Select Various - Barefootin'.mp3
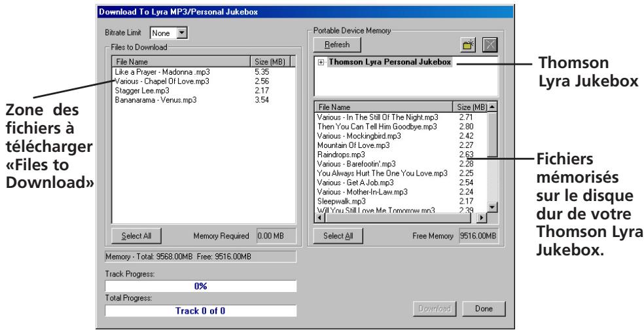Screen dimensions: 644x330 pos(357,164)
